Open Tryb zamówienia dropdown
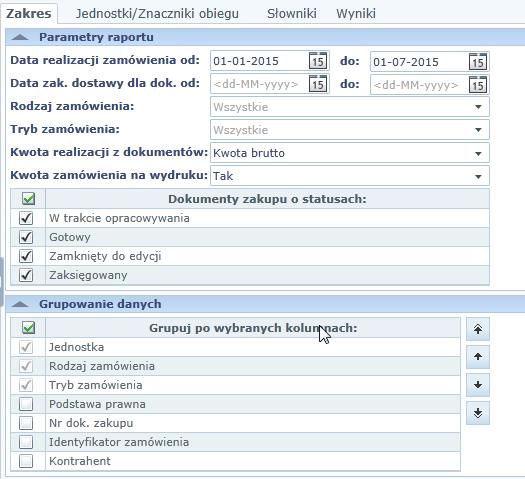525x479 pixels. click(x=350, y=130)
